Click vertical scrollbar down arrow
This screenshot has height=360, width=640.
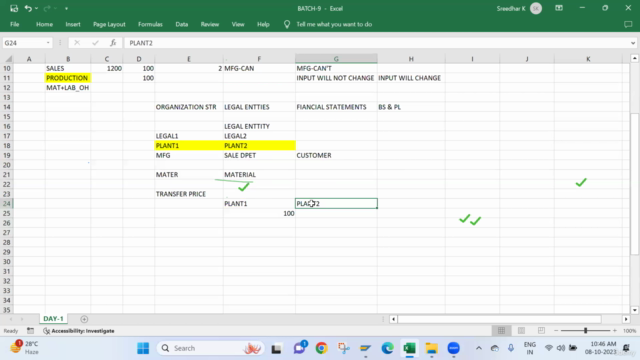pos(634,310)
